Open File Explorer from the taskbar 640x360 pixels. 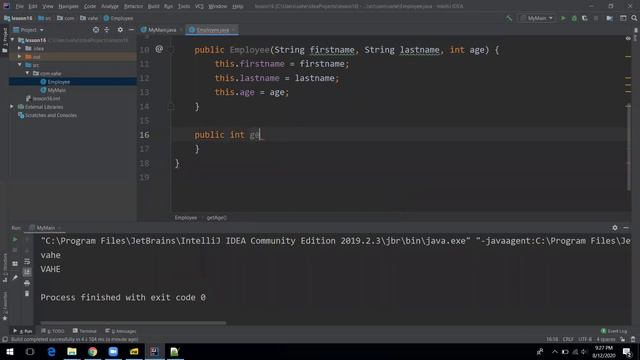click(72, 351)
